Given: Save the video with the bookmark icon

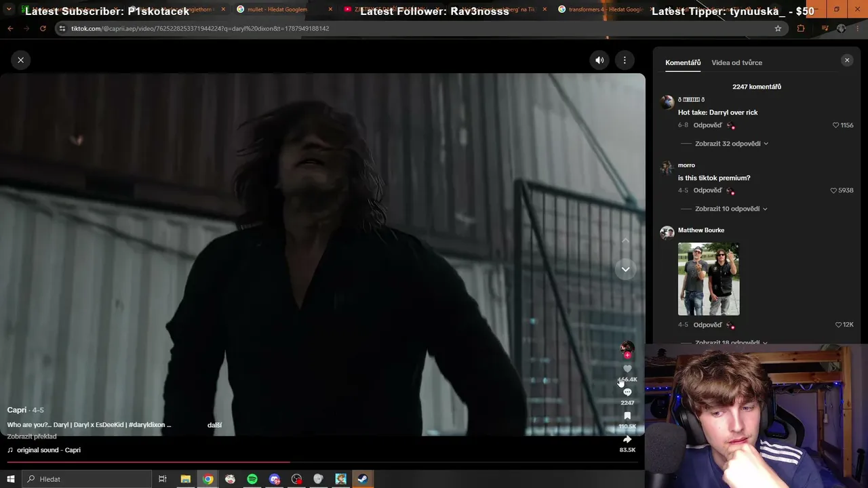Looking at the screenshot, I should pyautogui.click(x=627, y=415).
